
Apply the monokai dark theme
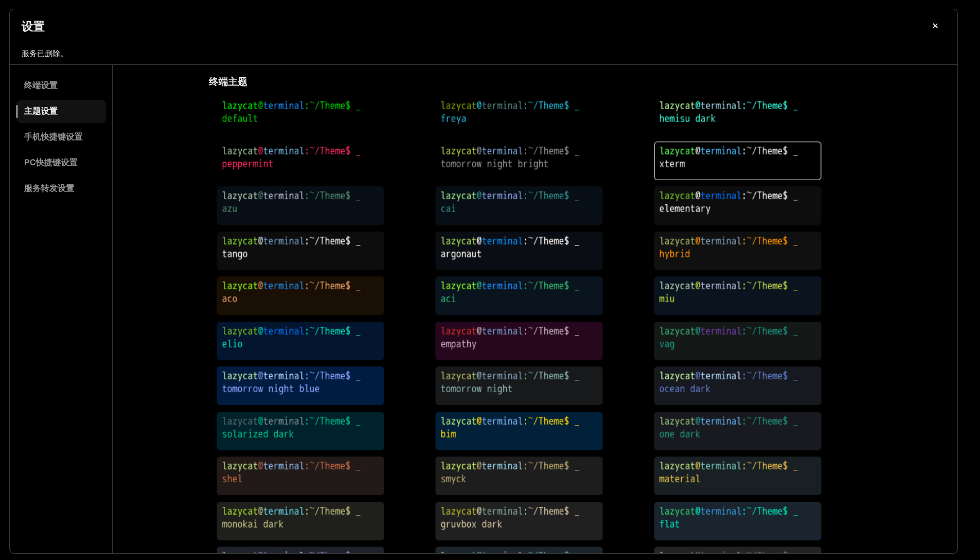click(x=300, y=521)
